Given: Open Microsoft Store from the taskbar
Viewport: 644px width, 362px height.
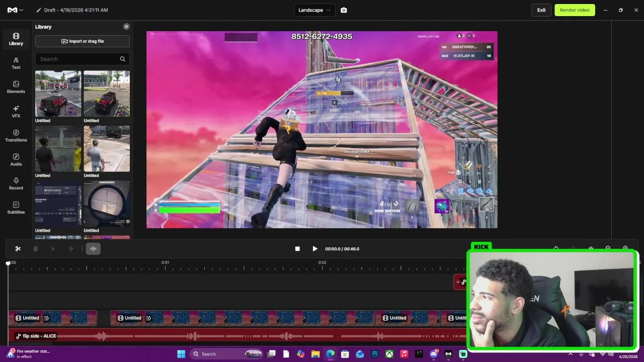Looking at the screenshot, I should (x=345, y=354).
